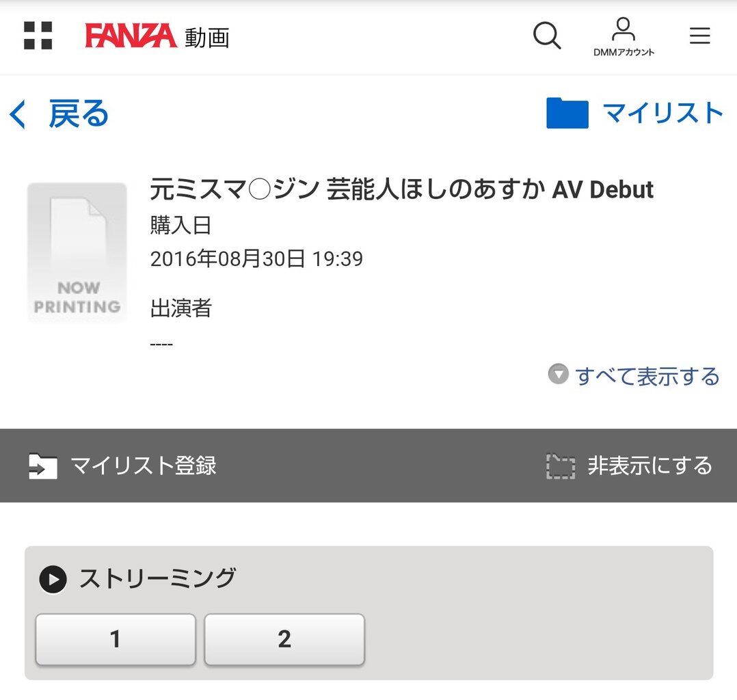Play streaming part 2
This screenshot has height=700, width=737.
[284, 639]
